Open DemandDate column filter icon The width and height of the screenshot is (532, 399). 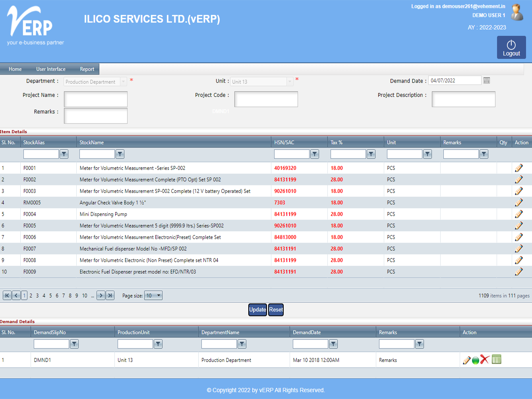point(333,344)
